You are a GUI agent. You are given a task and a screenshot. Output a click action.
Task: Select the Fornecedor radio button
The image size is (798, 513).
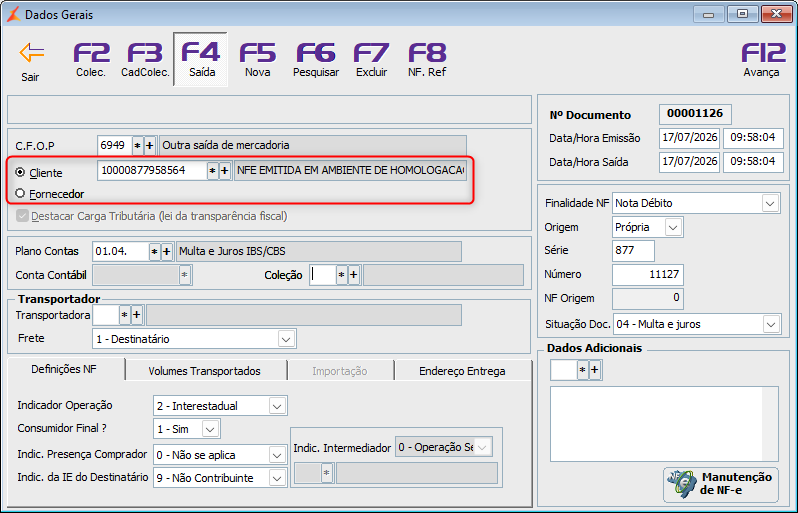20,193
